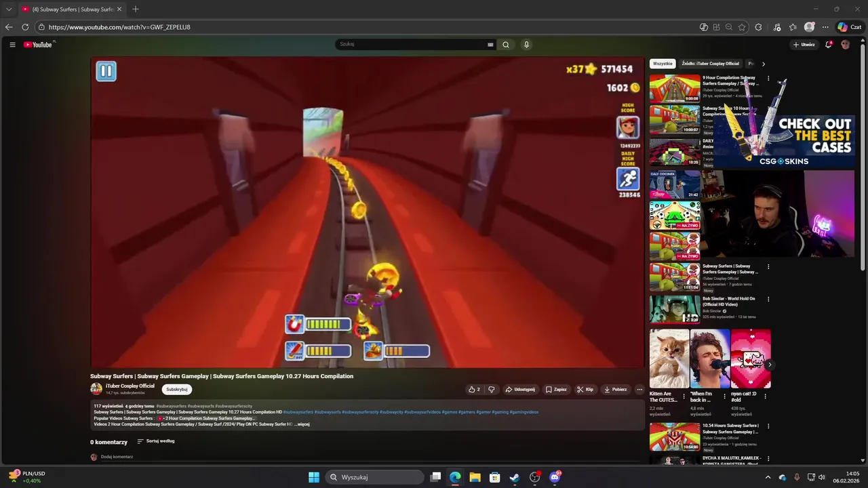Open Discord from the taskbar
This screenshot has height=488, width=868.
pyautogui.click(x=555, y=477)
